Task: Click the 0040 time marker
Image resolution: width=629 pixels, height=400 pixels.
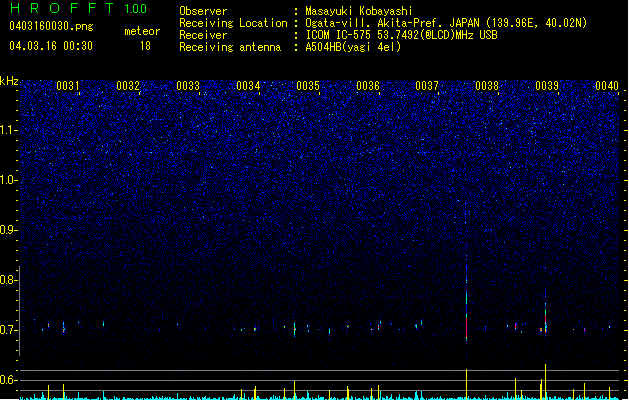Action: 607,85
